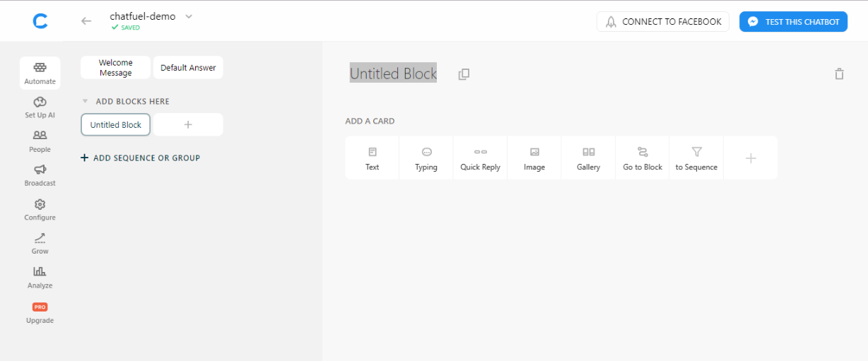This screenshot has height=361, width=868.
Task: Open the chatfuel-demo bot dropdown
Action: pyautogui.click(x=189, y=17)
